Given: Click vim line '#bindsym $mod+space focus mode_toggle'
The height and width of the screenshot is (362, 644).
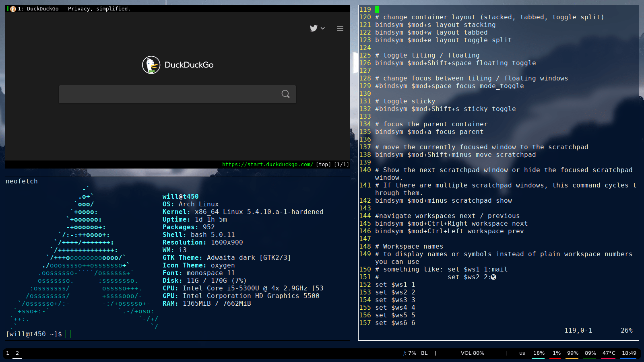Looking at the screenshot, I should pyautogui.click(x=449, y=86).
